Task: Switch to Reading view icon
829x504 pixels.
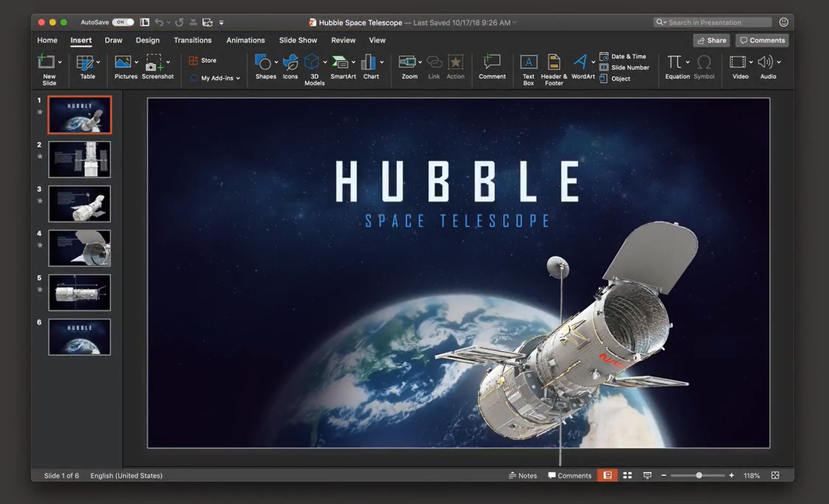Action: (647, 475)
